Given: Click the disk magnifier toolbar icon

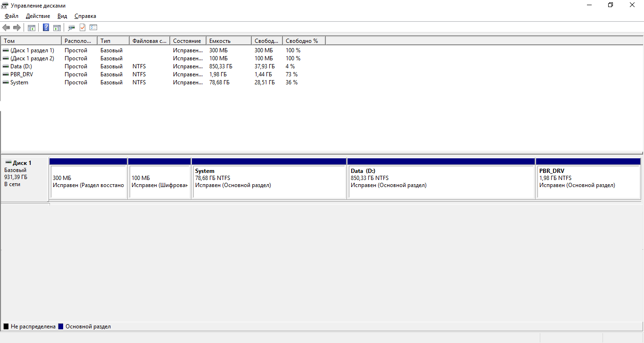Looking at the screenshot, I should [72, 27].
